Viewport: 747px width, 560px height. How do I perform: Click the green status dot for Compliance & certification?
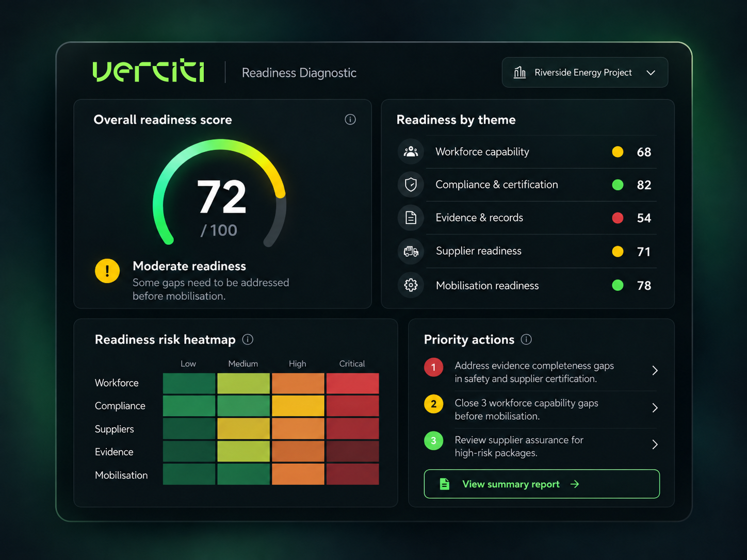pyautogui.click(x=618, y=185)
